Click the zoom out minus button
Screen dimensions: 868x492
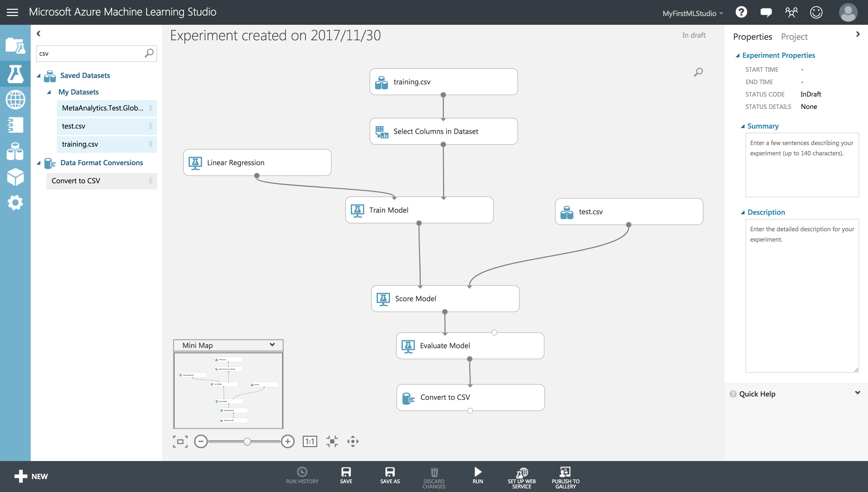coord(201,441)
